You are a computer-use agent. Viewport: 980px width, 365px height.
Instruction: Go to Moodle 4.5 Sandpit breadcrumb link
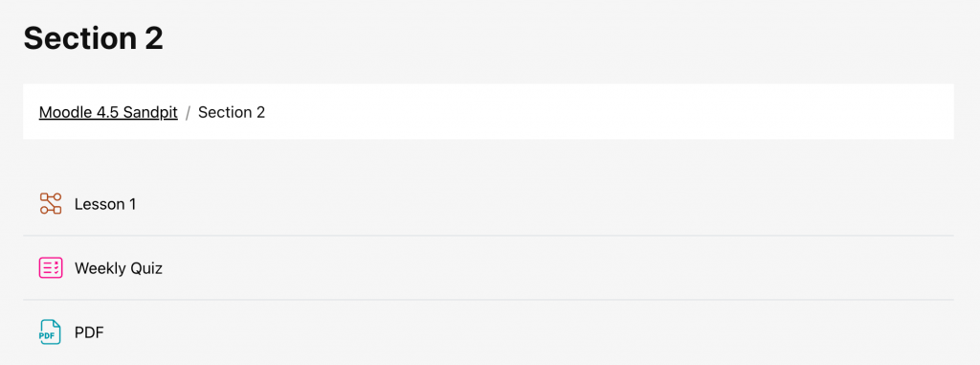point(108,112)
